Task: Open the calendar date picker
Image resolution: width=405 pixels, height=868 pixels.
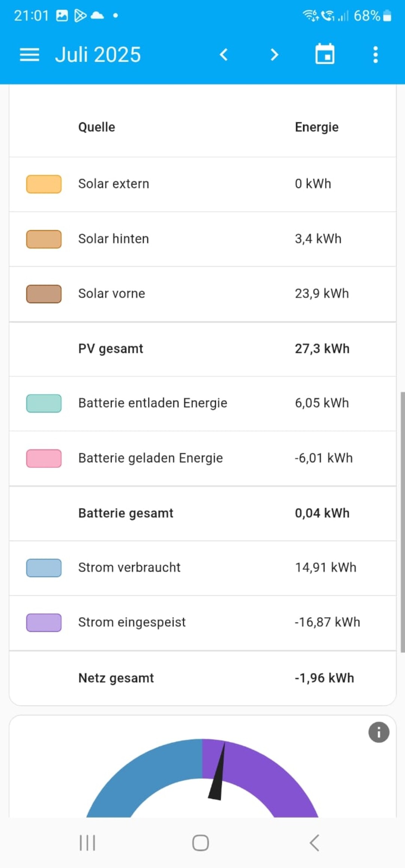Action: pyautogui.click(x=325, y=54)
